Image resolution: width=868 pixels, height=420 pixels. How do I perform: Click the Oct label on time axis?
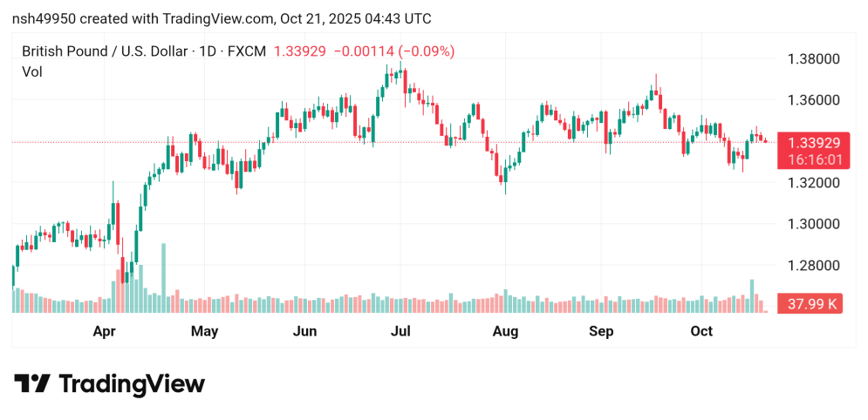point(701,331)
